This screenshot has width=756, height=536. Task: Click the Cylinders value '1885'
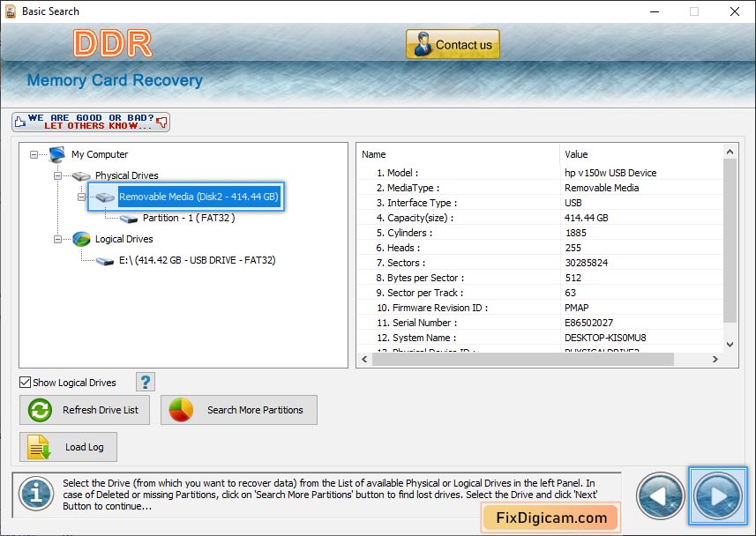coord(576,233)
